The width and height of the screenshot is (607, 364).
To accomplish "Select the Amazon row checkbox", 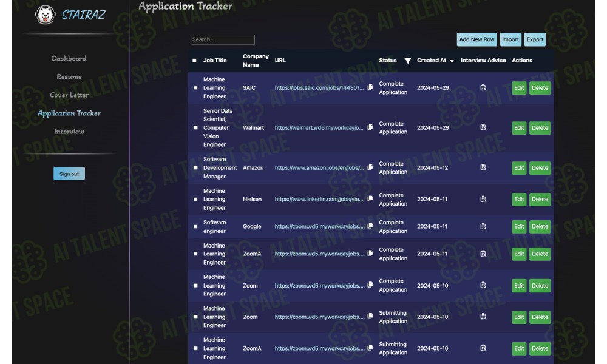I will (x=195, y=168).
